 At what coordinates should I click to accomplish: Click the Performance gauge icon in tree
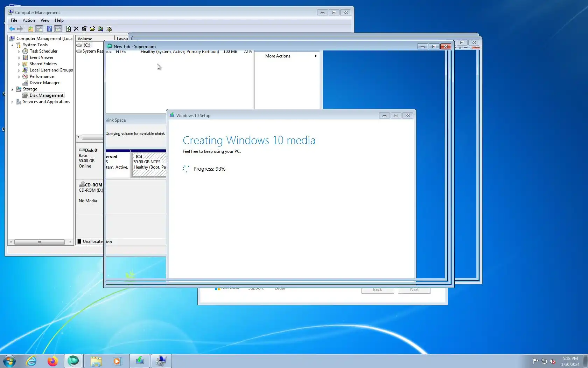[25, 76]
